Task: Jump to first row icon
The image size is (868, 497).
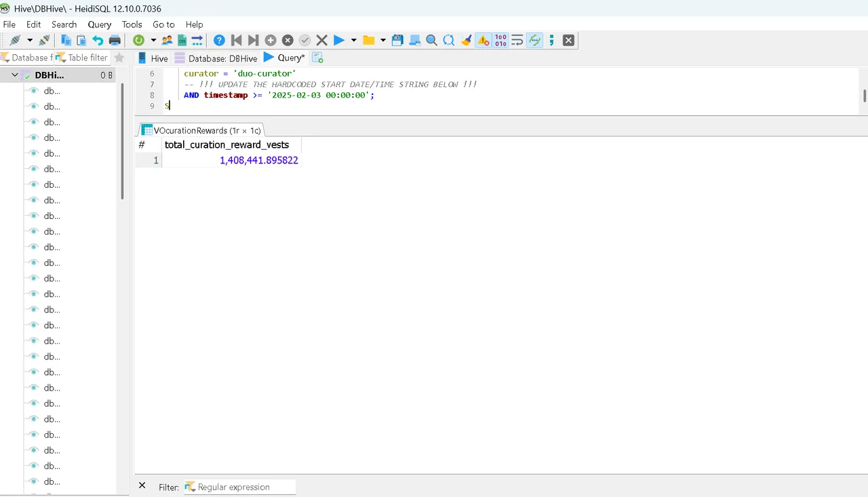Action: 236,40
